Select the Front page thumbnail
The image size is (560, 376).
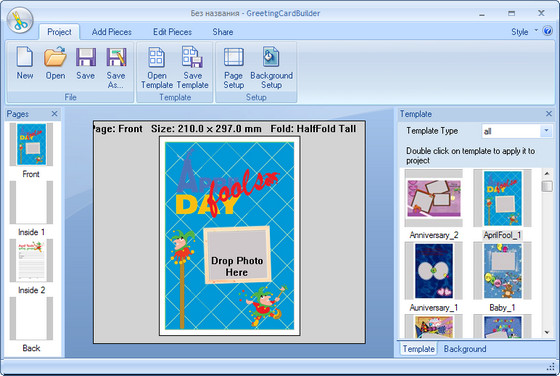point(31,144)
